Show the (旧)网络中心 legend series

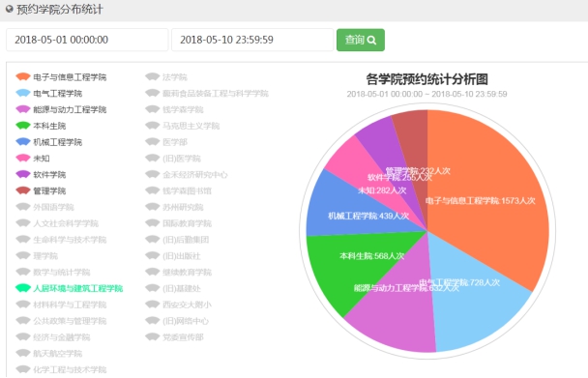(x=177, y=321)
